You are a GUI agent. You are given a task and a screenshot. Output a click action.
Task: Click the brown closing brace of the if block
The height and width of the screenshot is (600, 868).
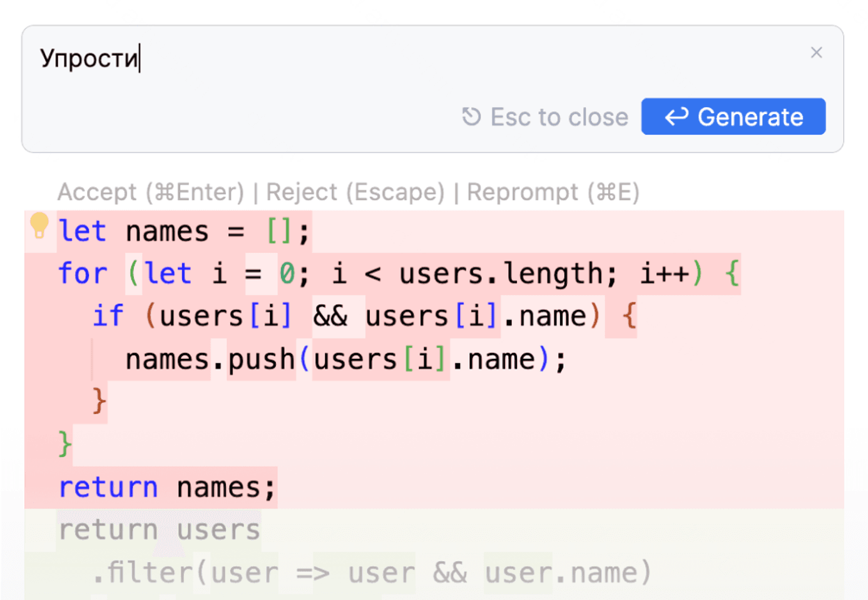click(x=100, y=401)
